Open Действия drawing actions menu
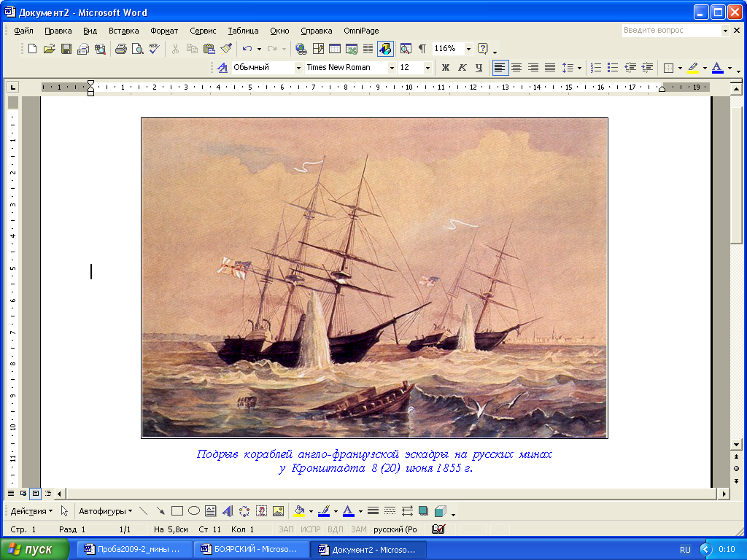The image size is (747, 560). 31,511
